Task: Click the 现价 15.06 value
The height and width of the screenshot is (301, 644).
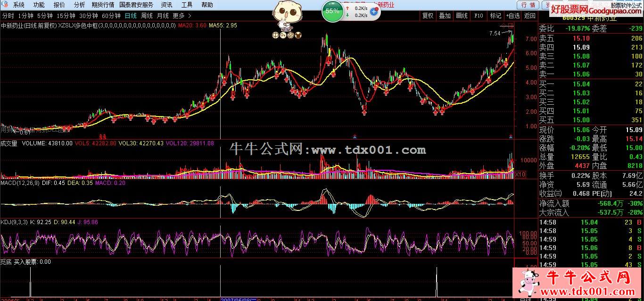Action: click(x=581, y=130)
